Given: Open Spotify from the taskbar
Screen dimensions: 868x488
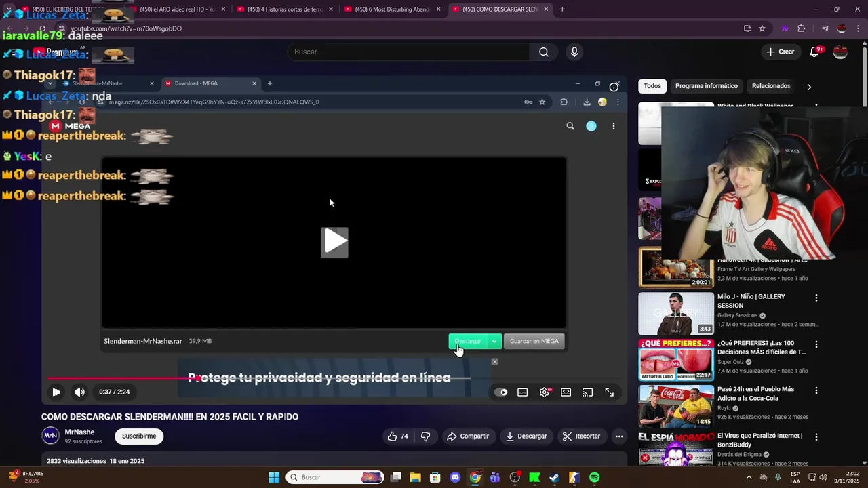Looking at the screenshot, I should point(594,477).
